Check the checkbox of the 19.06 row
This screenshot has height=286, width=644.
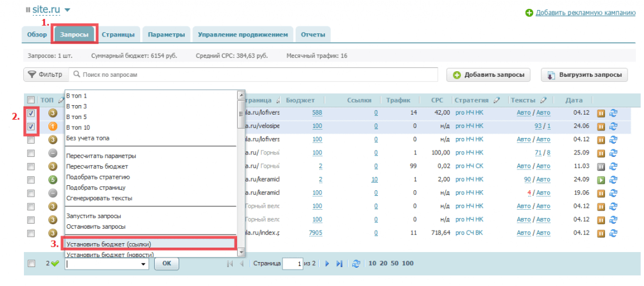[31, 193]
